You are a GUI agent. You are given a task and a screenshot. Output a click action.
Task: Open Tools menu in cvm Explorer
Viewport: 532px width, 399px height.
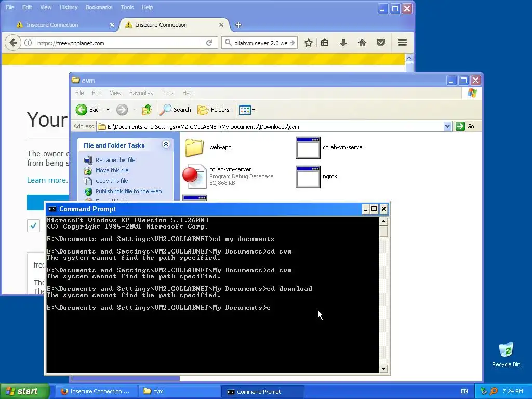(168, 93)
